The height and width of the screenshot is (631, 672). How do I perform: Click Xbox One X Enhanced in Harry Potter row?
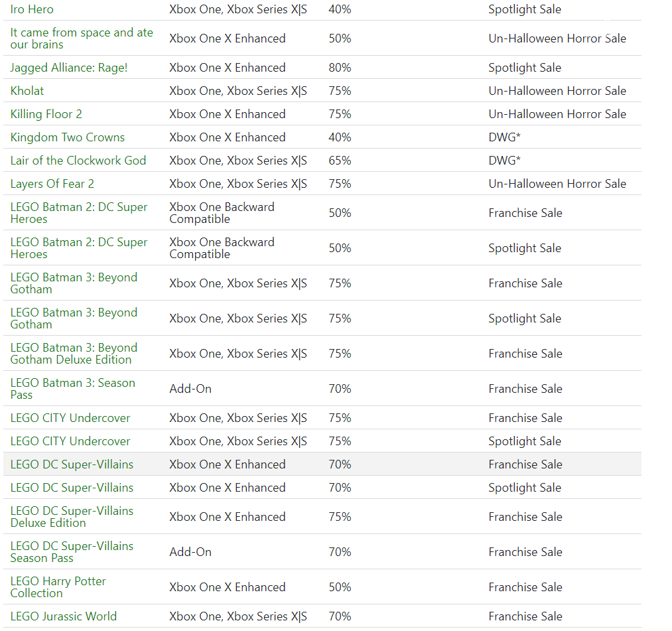[227, 587]
